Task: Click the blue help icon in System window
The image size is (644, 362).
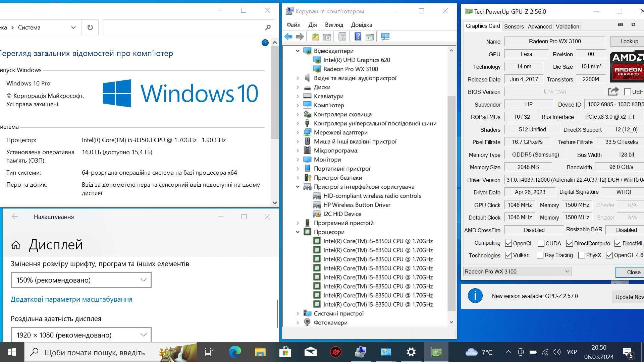Action: (265, 43)
